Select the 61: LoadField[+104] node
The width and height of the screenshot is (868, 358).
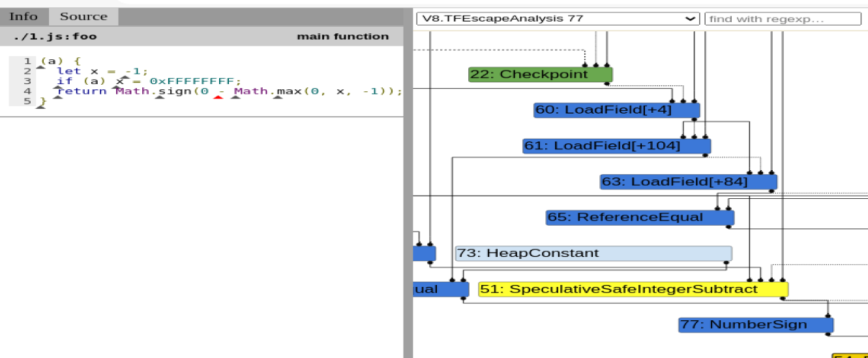[616, 146]
